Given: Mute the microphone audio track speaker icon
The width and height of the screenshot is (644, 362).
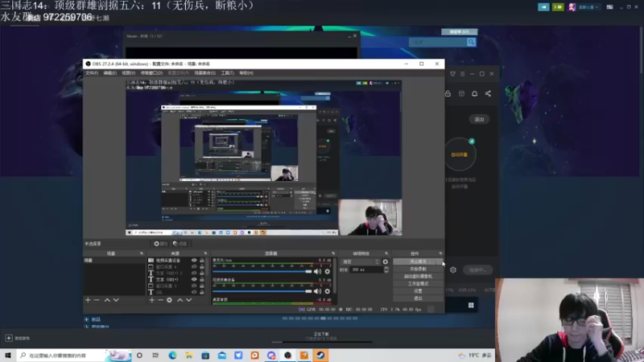Looking at the screenshot, I should click(x=317, y=271).
